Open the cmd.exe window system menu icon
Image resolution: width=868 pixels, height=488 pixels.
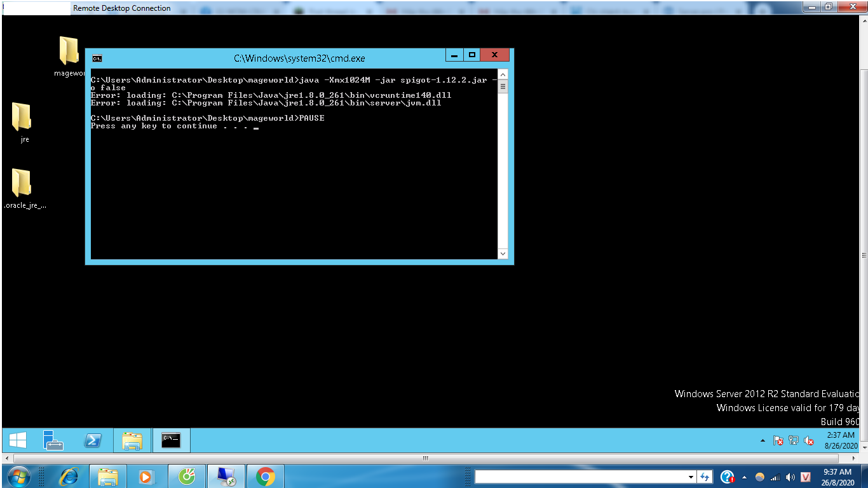(97, 58)
